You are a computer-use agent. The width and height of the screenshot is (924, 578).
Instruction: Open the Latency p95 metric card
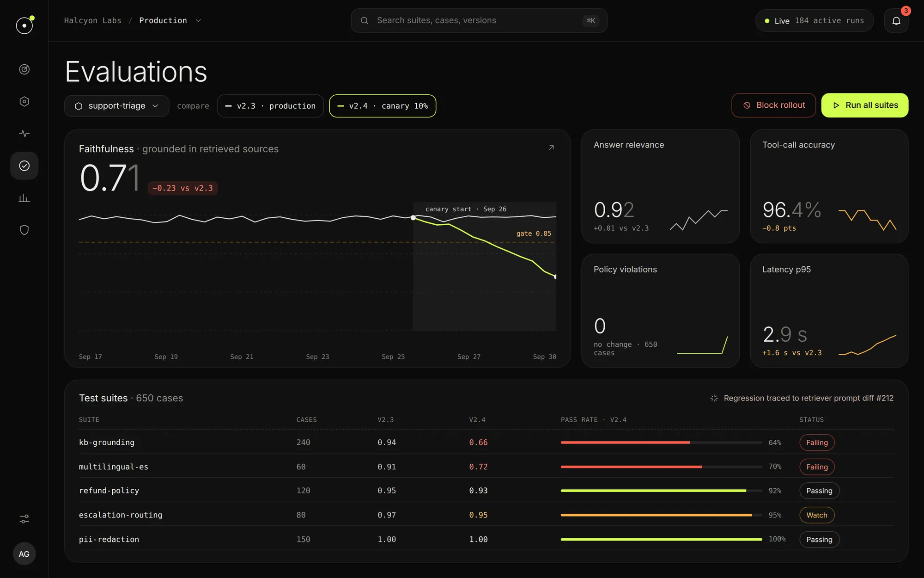pyautogui.click(x=829, y=311)
